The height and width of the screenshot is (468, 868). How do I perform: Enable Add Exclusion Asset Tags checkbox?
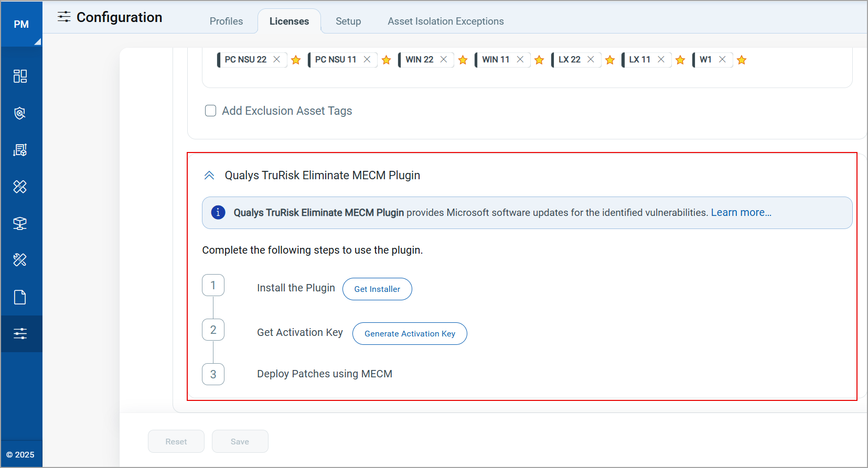210,111
